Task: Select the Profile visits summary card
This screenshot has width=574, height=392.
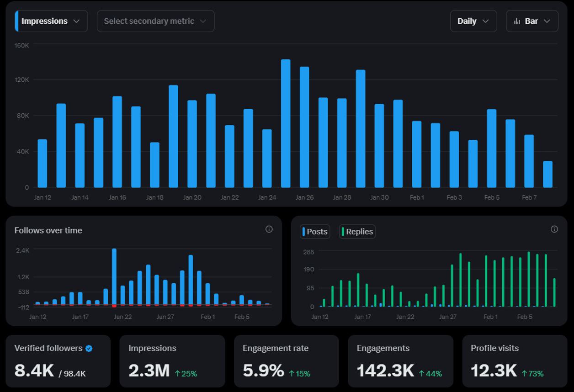Action: pyautogui.click(x=515, y=361)
